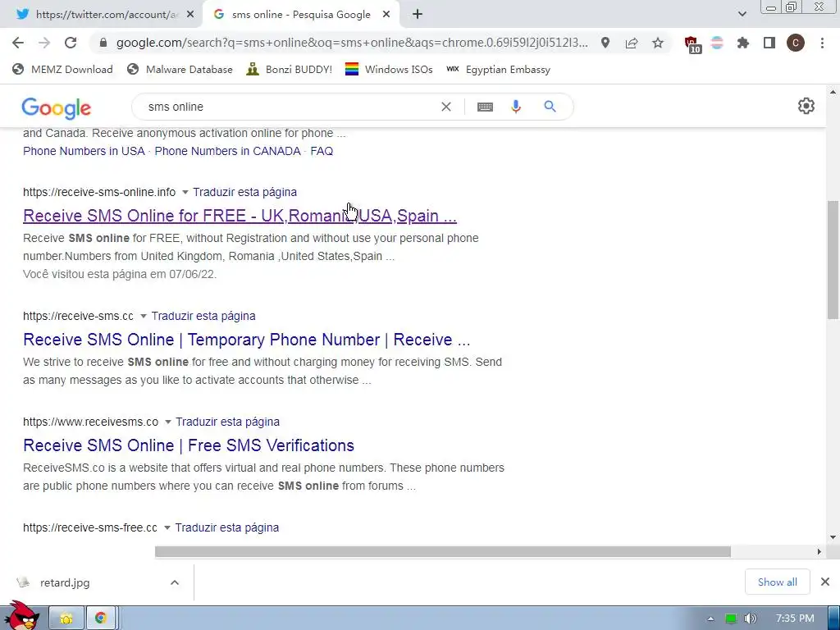The image size is (840, 630).
Task: Show hidden system tray icons arrow
Action: pos(710,619)
